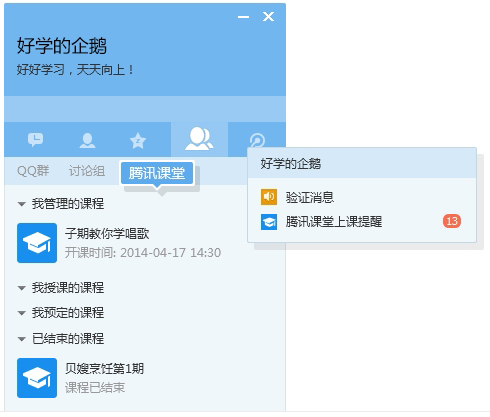Image resolution: width=490 pixels, height=417 pixels.
Task: Switch to the 讨论组 tab
Action: pyautogui.click(x=87, y=171)
